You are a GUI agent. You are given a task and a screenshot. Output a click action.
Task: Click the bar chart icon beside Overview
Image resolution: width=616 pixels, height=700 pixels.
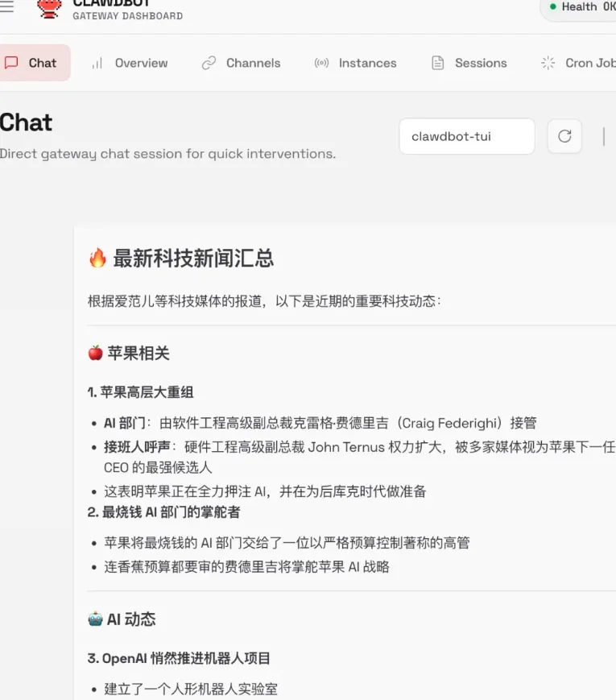tap(97, 63)
